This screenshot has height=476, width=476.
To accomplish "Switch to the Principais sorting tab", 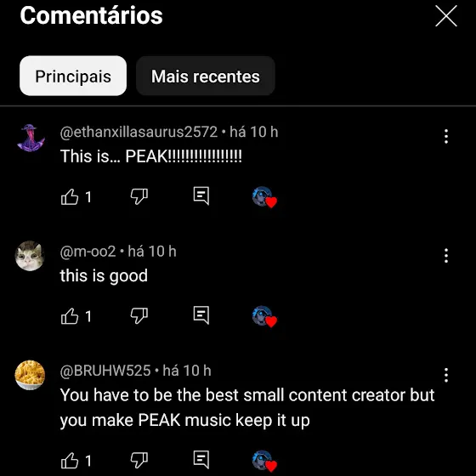I will [73, 76].
